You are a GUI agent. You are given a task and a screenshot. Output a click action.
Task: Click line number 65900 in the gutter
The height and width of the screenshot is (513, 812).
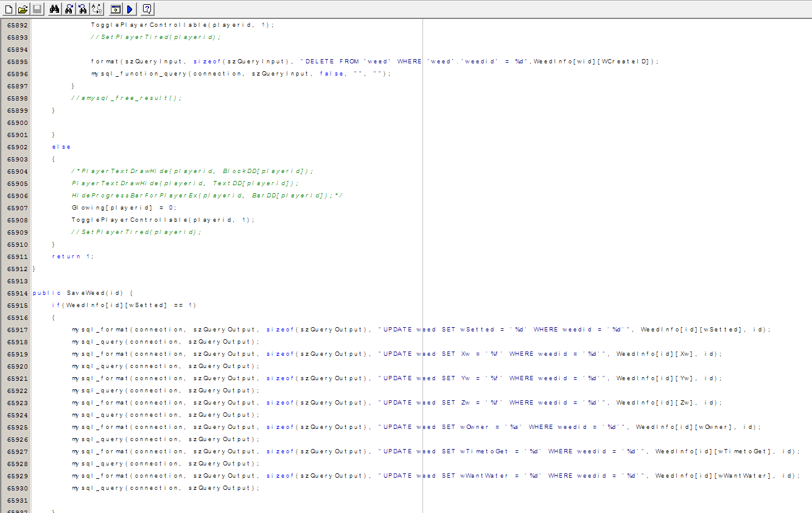(x=17, y=122)
